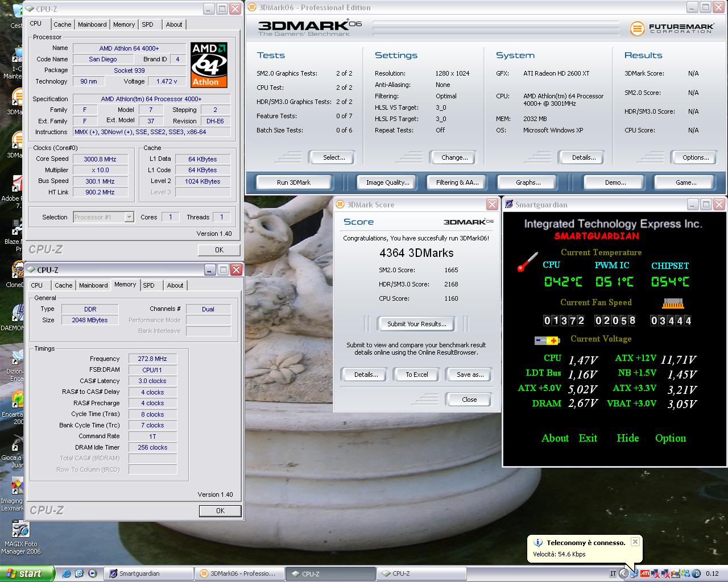Click the IT language indicator in taskbar

pos(613,573)
